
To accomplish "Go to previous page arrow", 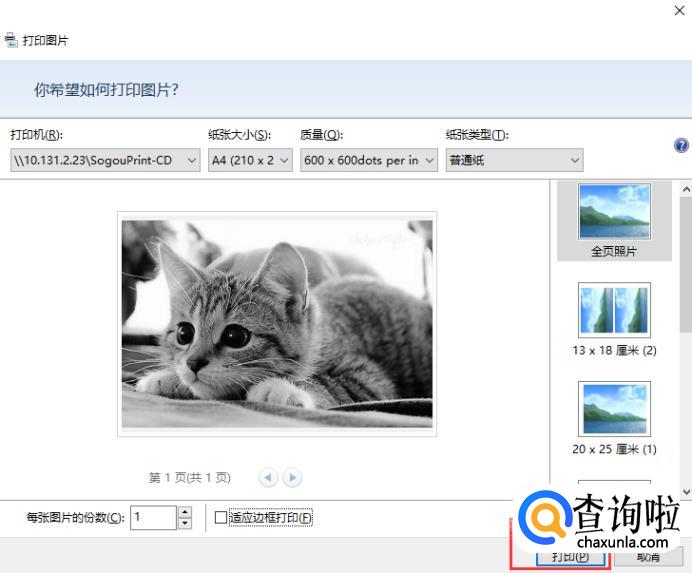I will click(268, 477).
